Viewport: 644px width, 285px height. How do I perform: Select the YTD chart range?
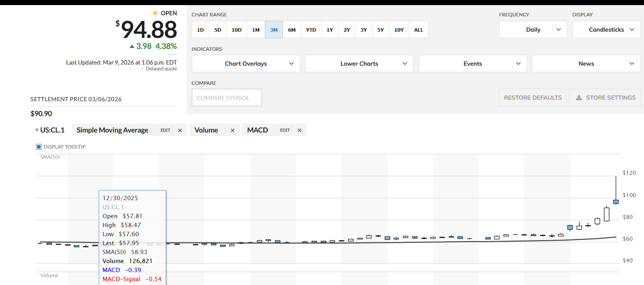pyautogui.click(x=311, y=30)
